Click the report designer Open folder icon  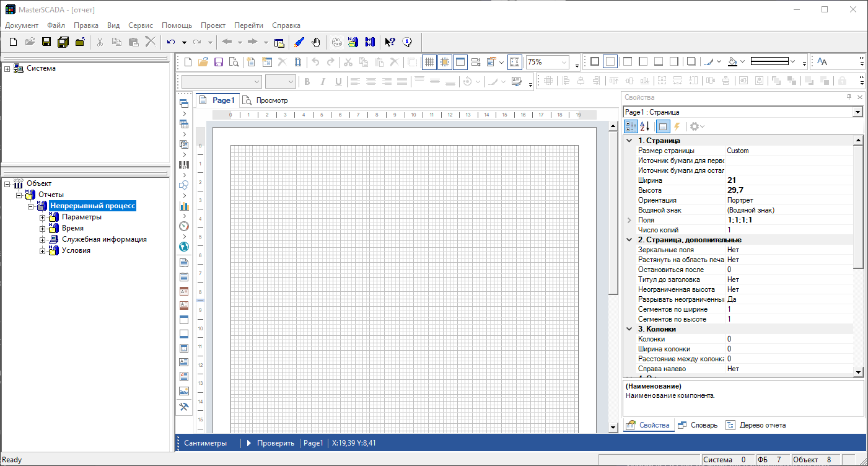[203, 62]
